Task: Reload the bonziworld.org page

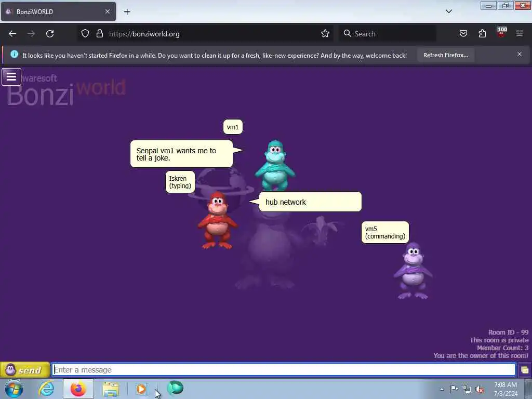Action: (x=50, y=34)
